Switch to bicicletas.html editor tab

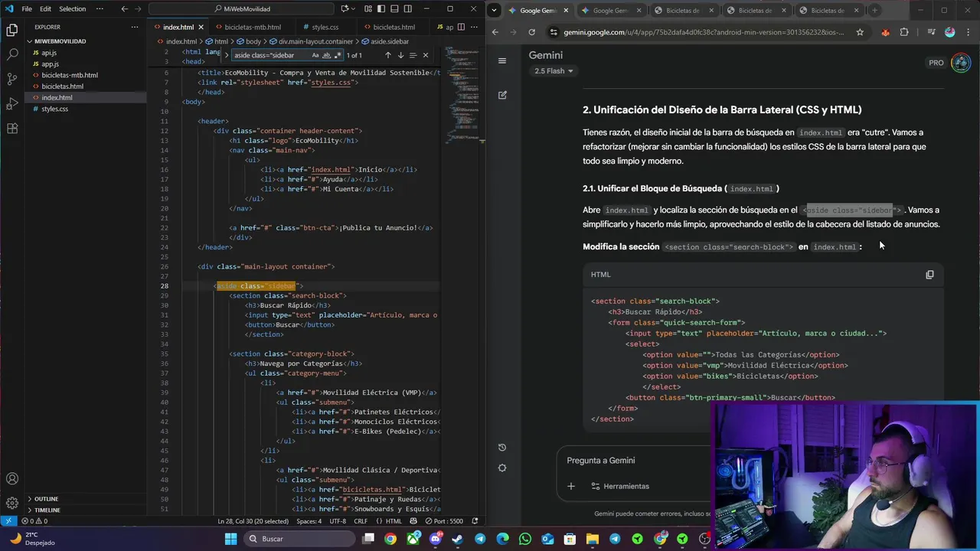click(x=393, y=27)
